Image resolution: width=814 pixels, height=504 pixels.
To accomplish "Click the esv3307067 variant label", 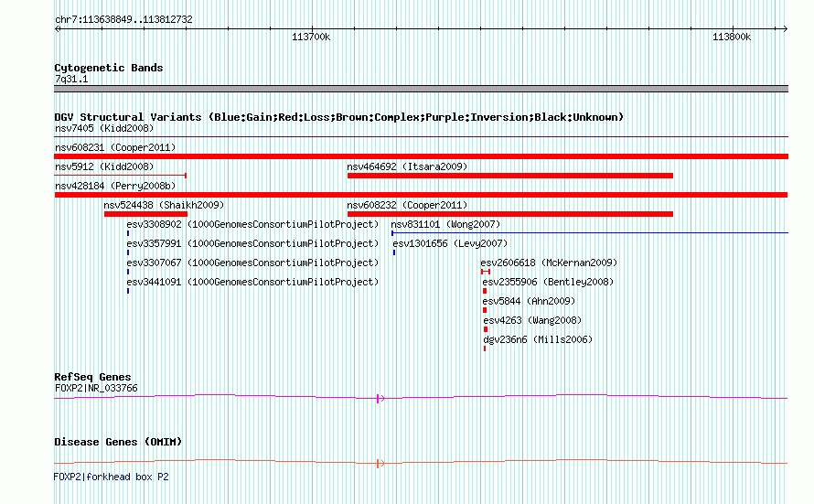I will click(252, 263).
